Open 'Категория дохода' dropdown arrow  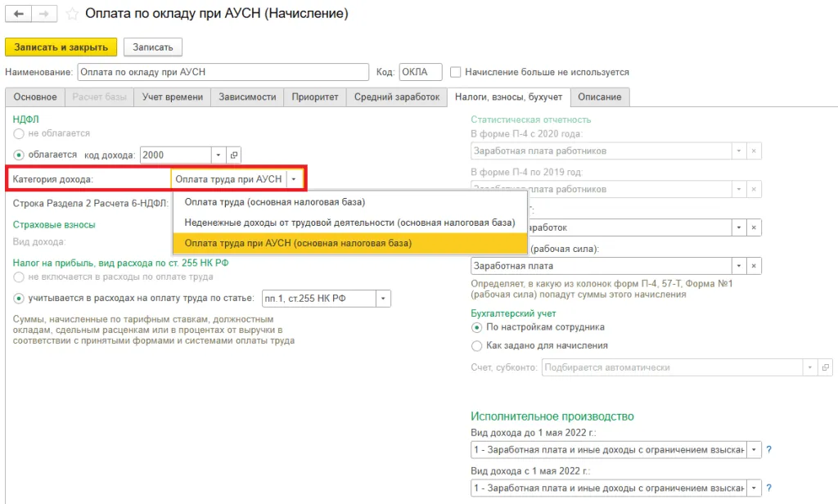click(x=294, y=179)
